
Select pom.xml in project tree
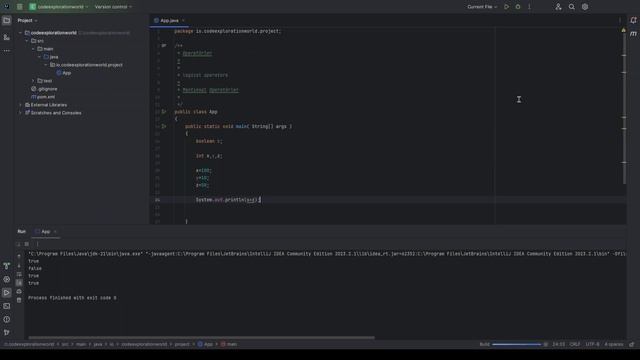pyautogui.click(x=43, y=97)
